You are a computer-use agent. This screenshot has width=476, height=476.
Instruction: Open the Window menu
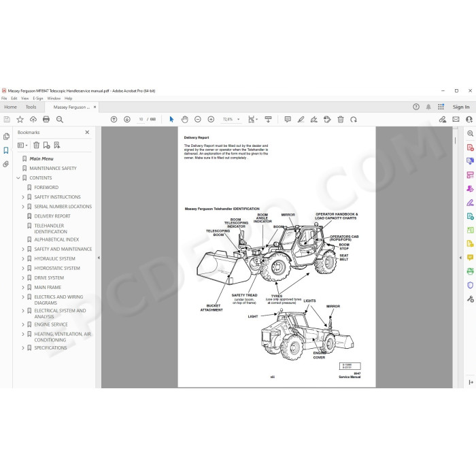(54, 99)
